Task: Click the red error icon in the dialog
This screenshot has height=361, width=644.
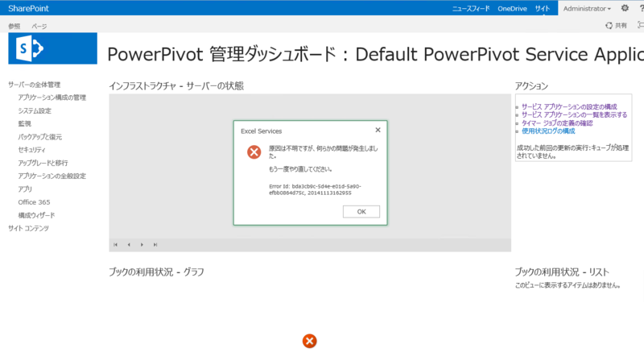Action: [x=254, y=152]
